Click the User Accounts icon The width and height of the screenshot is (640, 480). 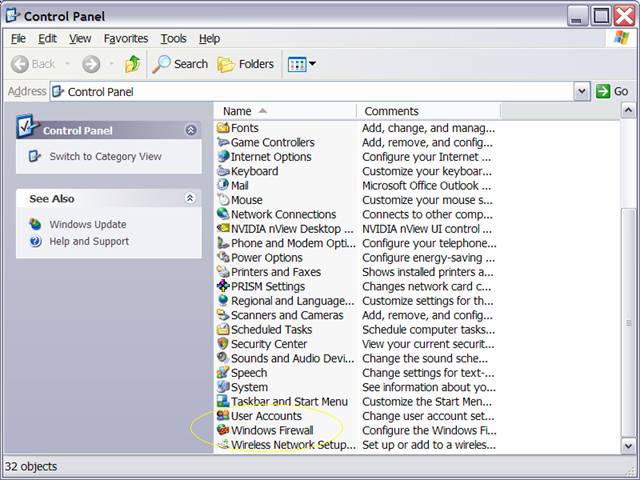coord(223,416)
